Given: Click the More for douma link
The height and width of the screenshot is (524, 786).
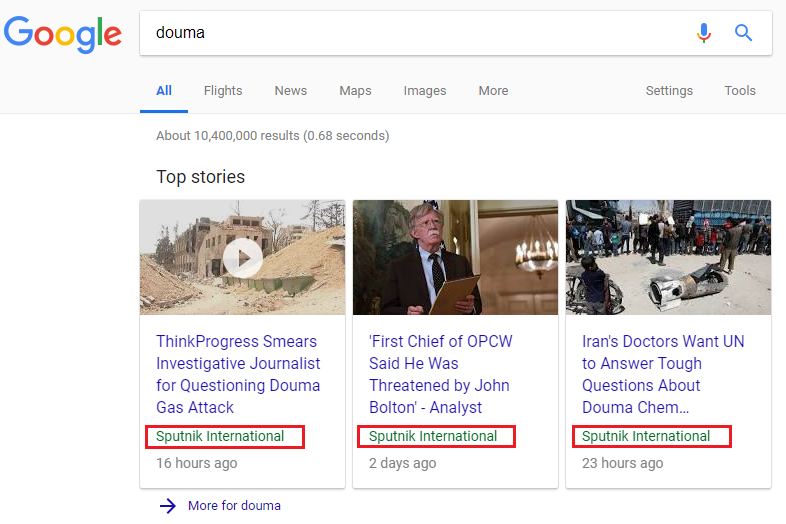Looking at the screenshot, I should tap(234, 505).
